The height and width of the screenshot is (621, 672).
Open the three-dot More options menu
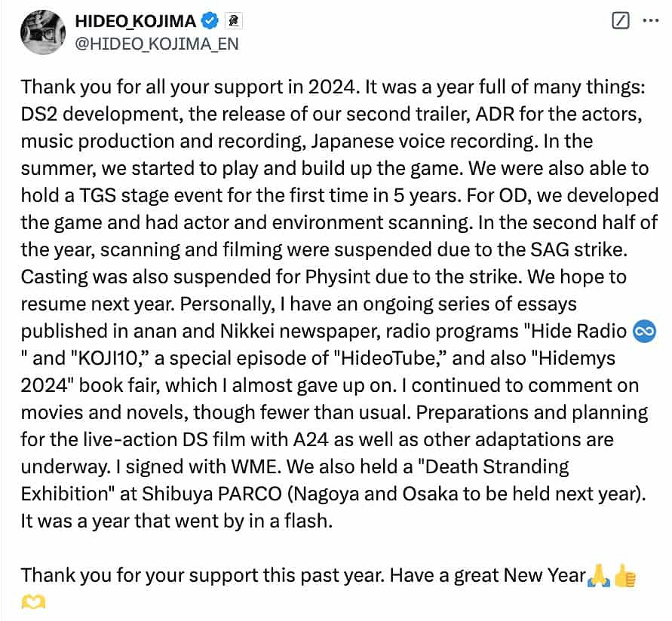coord(650,20)
